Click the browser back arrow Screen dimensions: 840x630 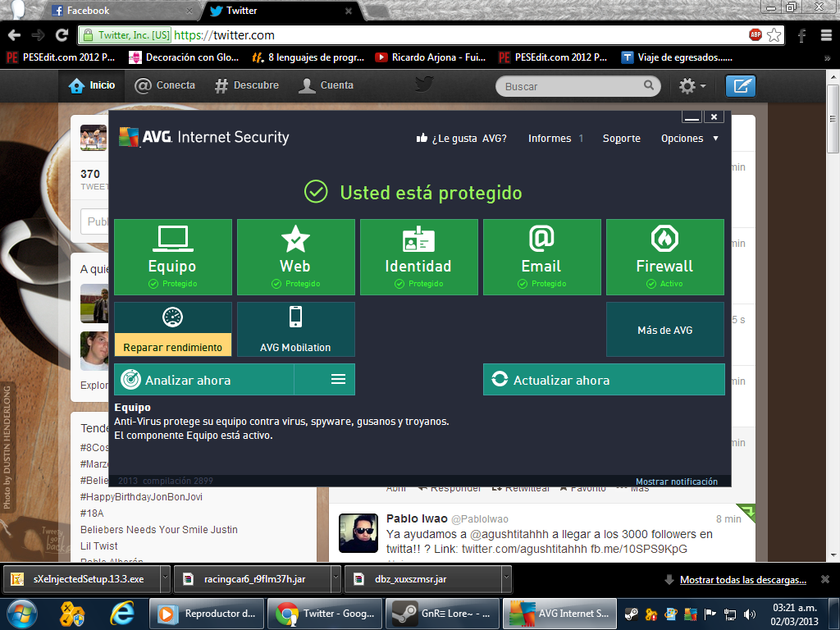point(15,35)
